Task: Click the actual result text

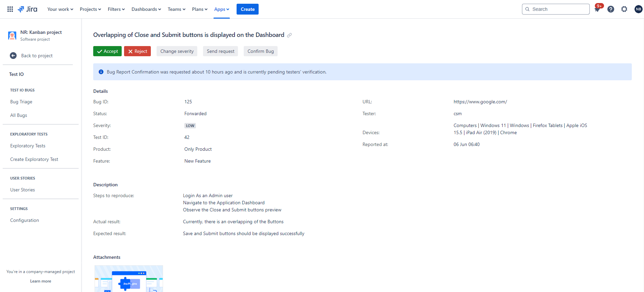Action: (x=233, y=222)
